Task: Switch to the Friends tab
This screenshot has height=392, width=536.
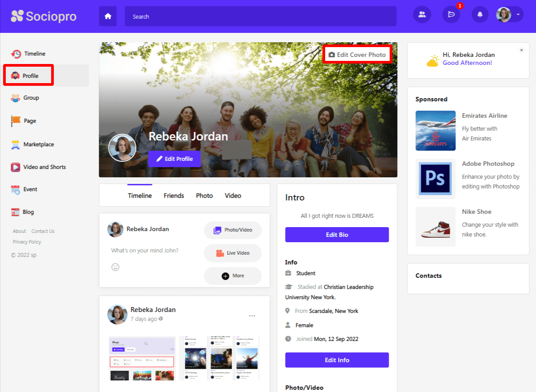Action: 173,196
